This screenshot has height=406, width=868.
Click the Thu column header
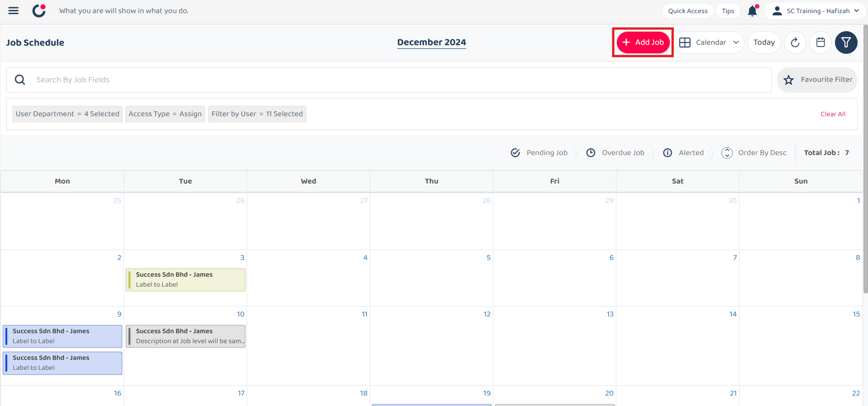(x=432, y=181)
